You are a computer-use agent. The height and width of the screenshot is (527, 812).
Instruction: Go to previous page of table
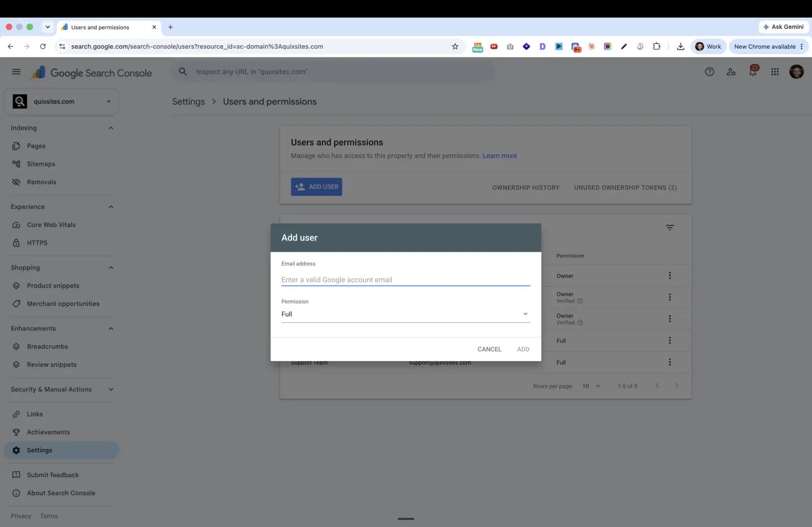657,385
